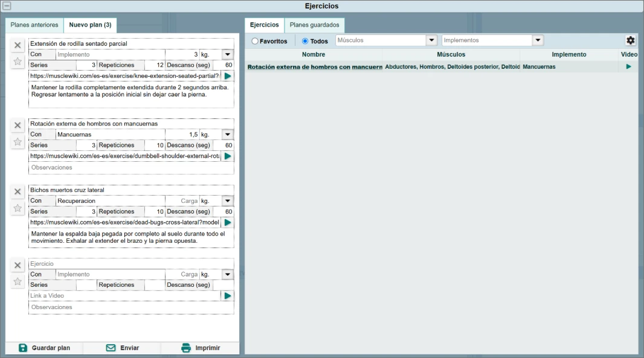Click the Implemento field for Extensión de rodilla
Image resolution: width=644 pixels, height=358 pixels.
(111, 54)
